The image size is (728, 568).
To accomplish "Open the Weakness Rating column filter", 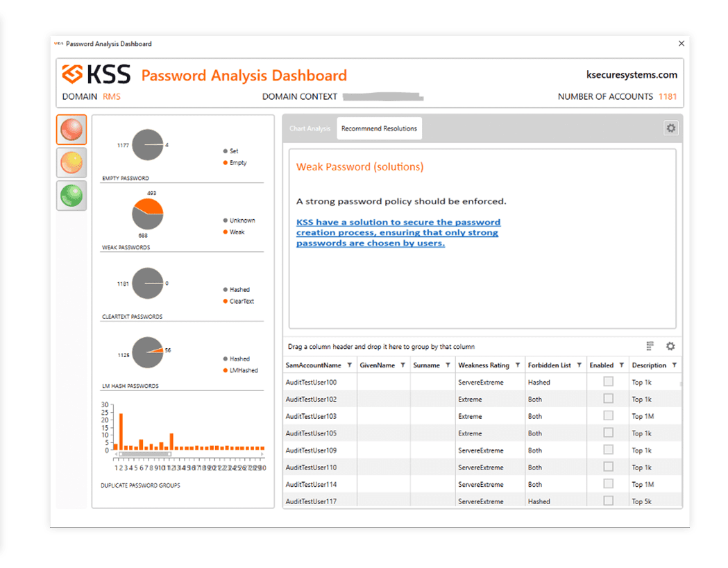I will (x=518, y=365).
